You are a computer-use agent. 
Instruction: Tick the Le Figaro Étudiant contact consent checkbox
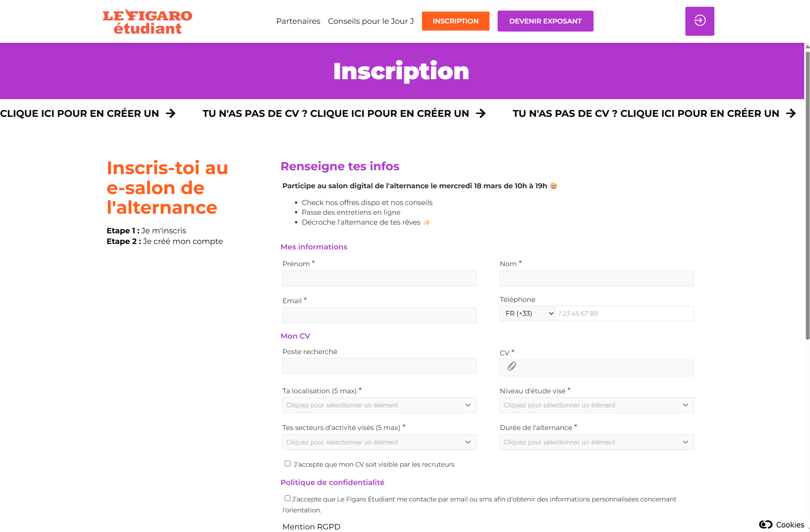point(288,498)
